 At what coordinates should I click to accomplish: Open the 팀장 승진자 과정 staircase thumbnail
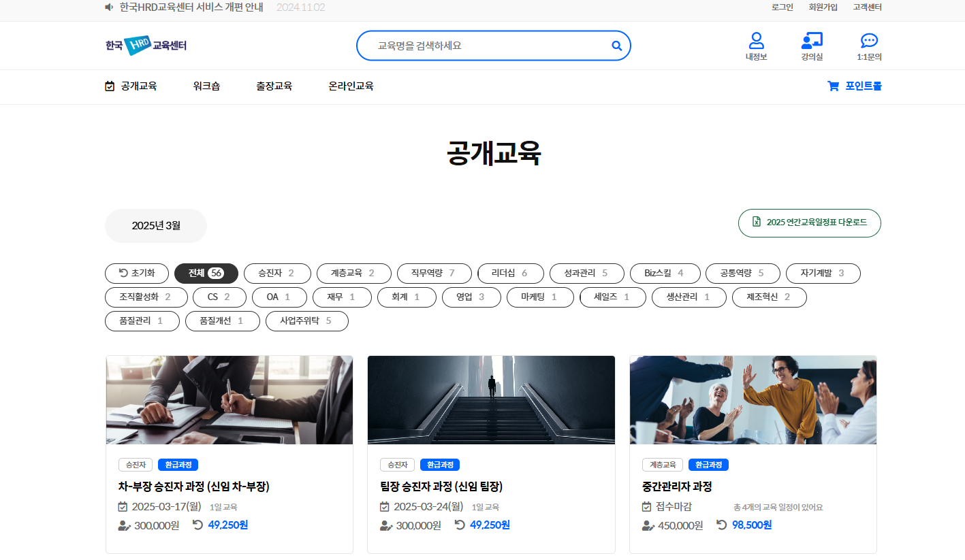491,400
